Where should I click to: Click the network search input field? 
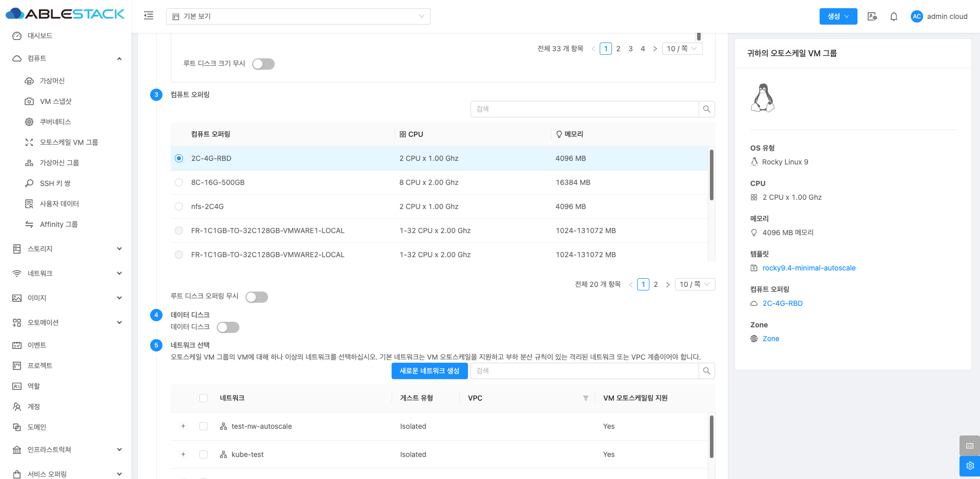[x=584, y=371]
